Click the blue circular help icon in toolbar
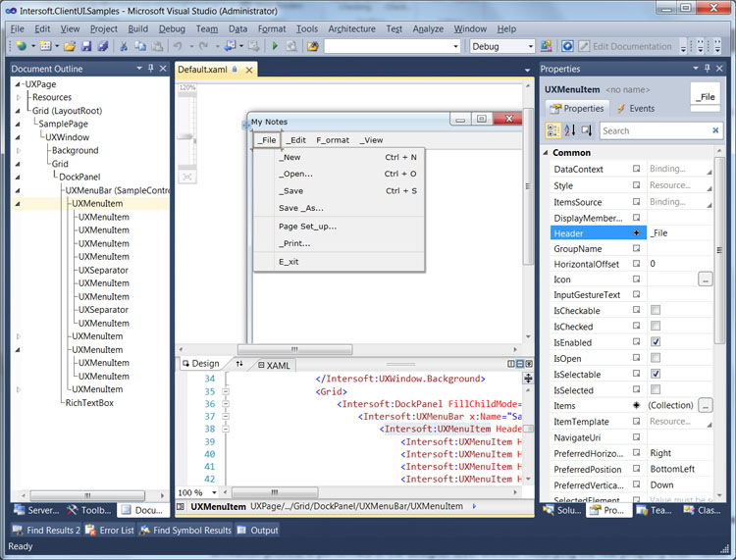 click(567, 46)
